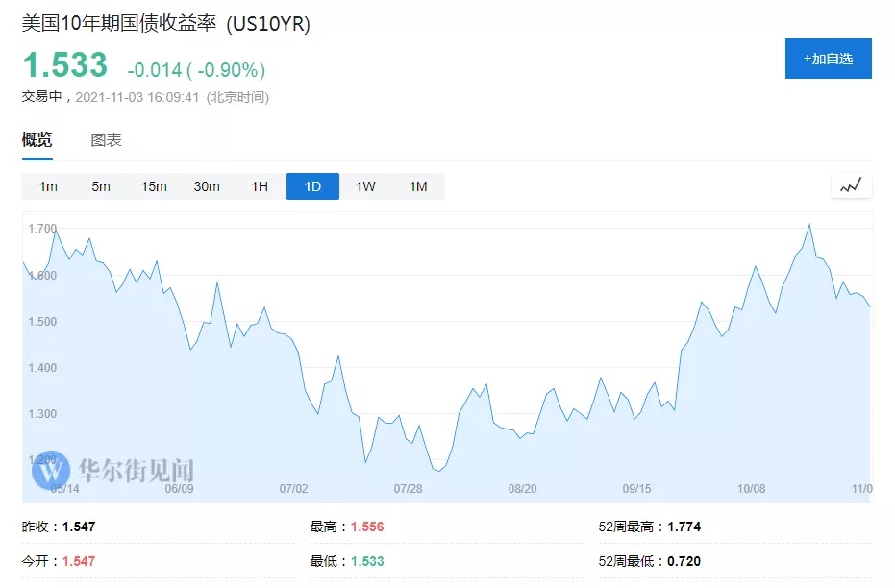Click the 09/15 date on chart axis
895x588 pixels.
click(637, 489)
